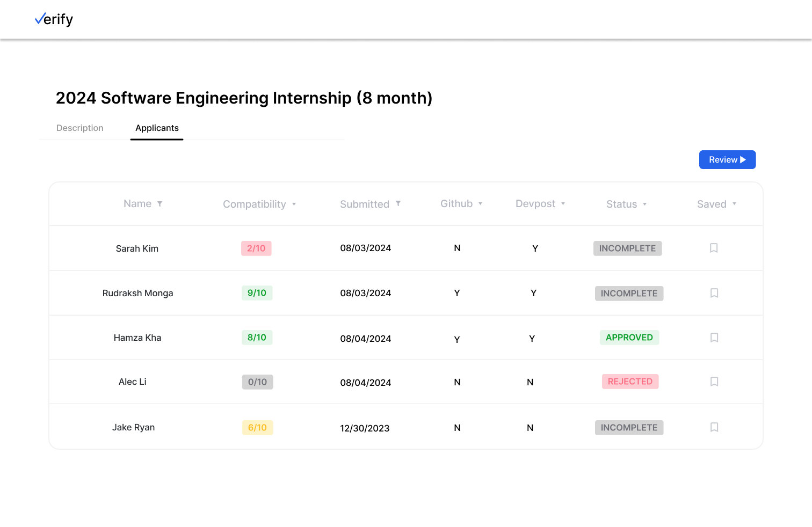Open the Compatibility column dropdown

point(294,204)
